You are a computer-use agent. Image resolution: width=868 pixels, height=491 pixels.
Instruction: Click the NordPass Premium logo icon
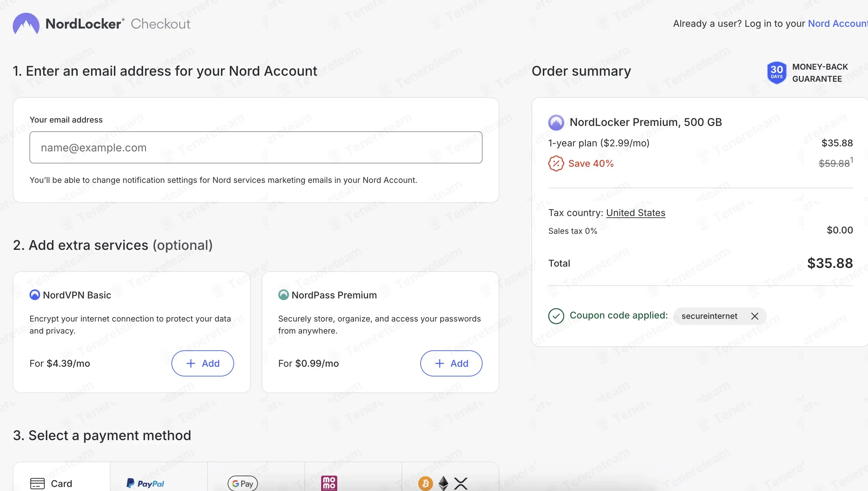click(284, 295)
